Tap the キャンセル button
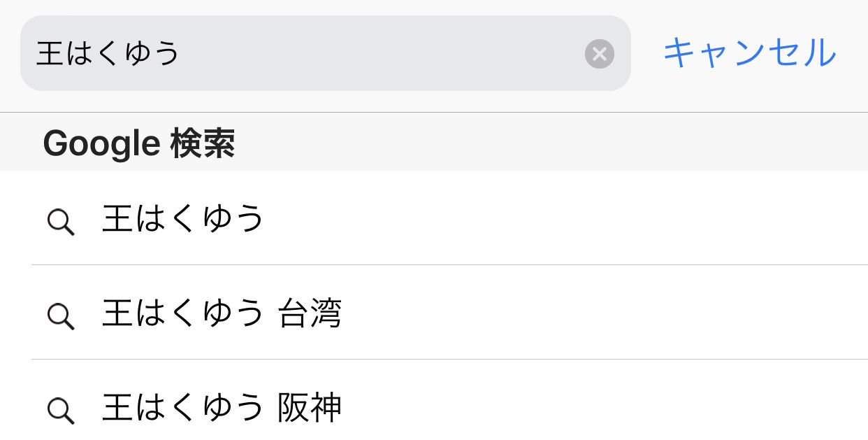Image resolution: width=868 pixels, height=440 pixels. point(749,53)
